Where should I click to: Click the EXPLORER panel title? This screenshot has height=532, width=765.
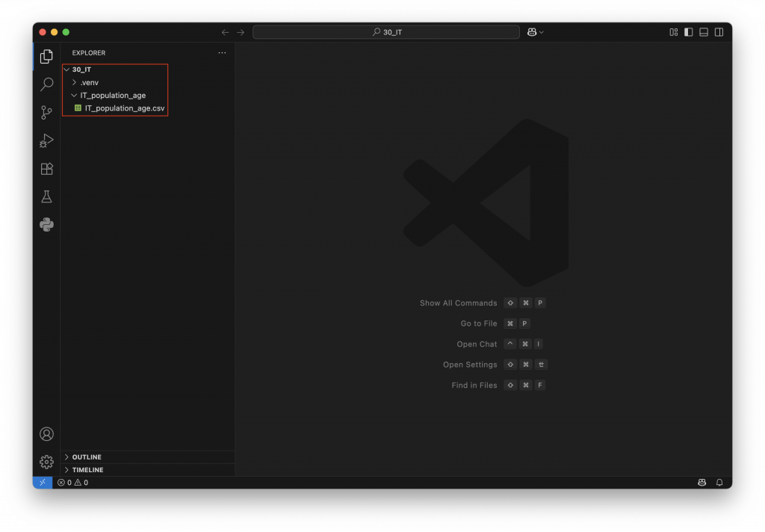click(89, 53)
